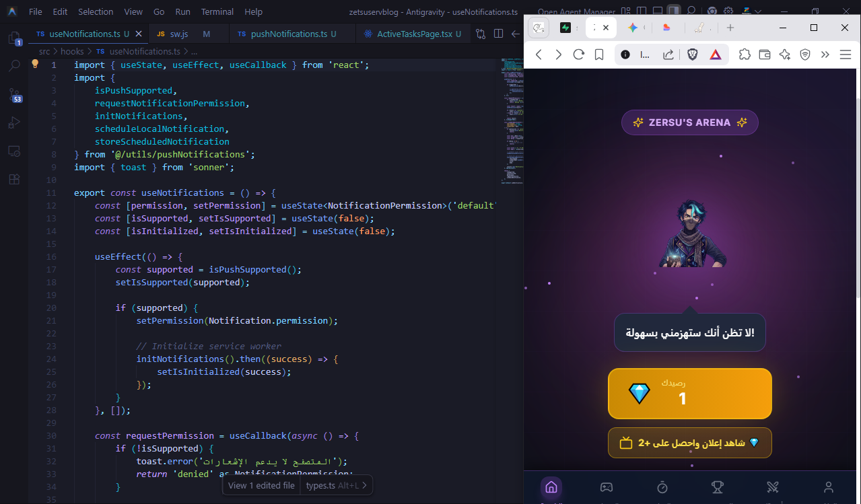Viewport: 861px width, 504px height.
Task: Click the View 1 edited file button
Action: point(261,485)
